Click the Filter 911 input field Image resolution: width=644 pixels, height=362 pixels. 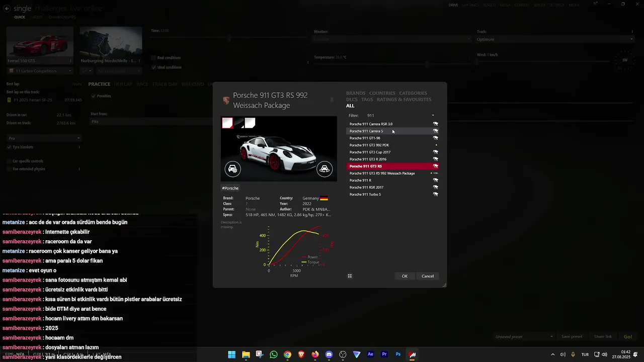pos(397,116)
